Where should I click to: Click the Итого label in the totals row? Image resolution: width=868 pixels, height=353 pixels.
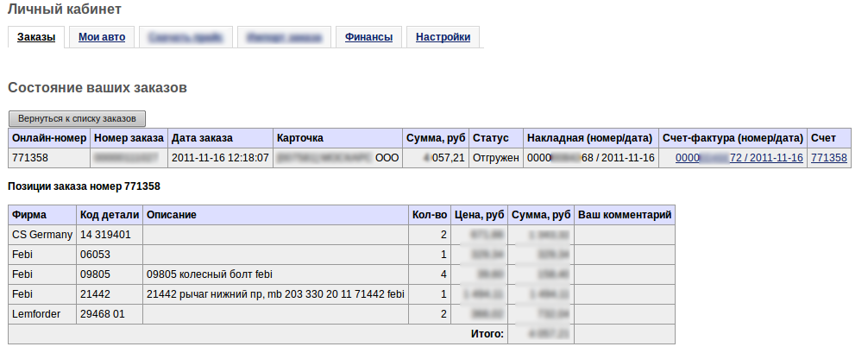tap(487, 334)
